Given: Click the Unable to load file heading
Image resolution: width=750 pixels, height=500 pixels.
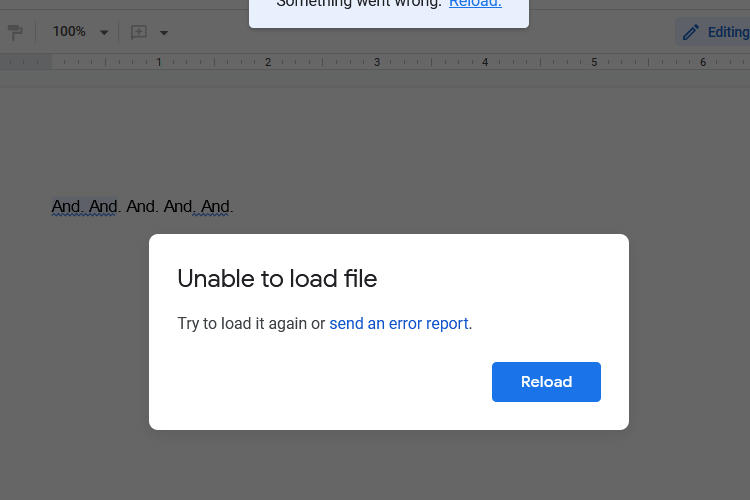Looking at the screenshot, I should (277, 278).
